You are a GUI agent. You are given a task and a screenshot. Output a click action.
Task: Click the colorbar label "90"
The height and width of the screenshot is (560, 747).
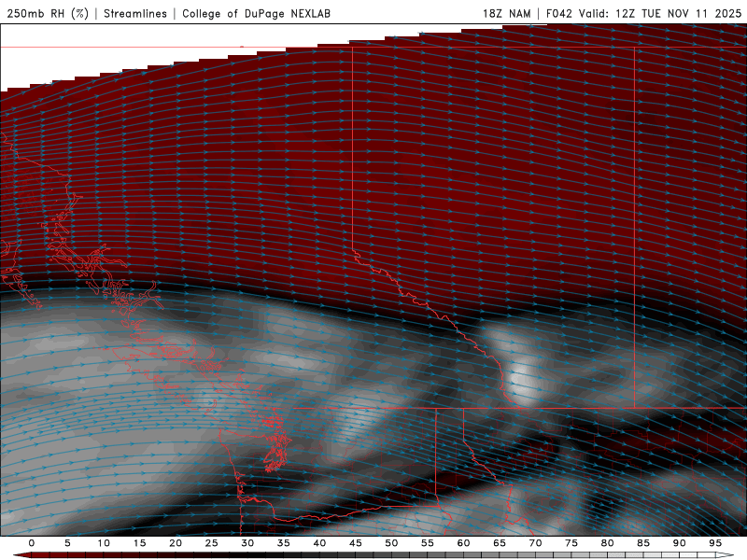680,543
